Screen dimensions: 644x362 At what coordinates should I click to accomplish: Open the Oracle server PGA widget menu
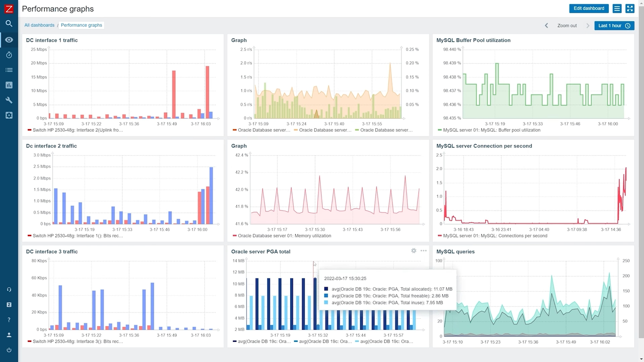point(423,251)
